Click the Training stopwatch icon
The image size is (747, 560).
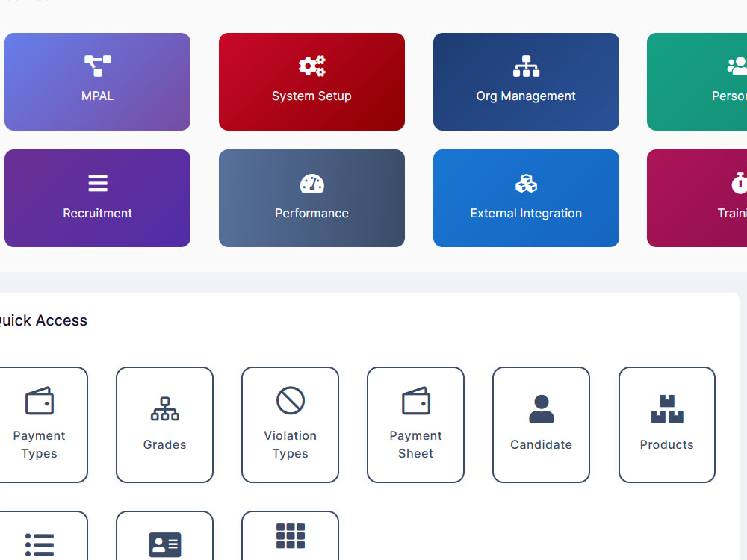739,184
